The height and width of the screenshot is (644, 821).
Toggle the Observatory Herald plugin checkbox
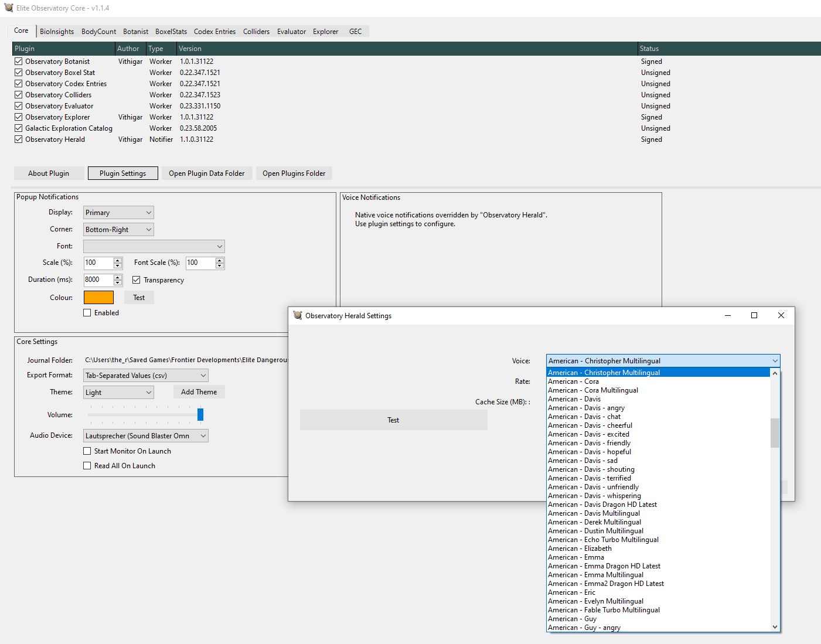point(19,139)
